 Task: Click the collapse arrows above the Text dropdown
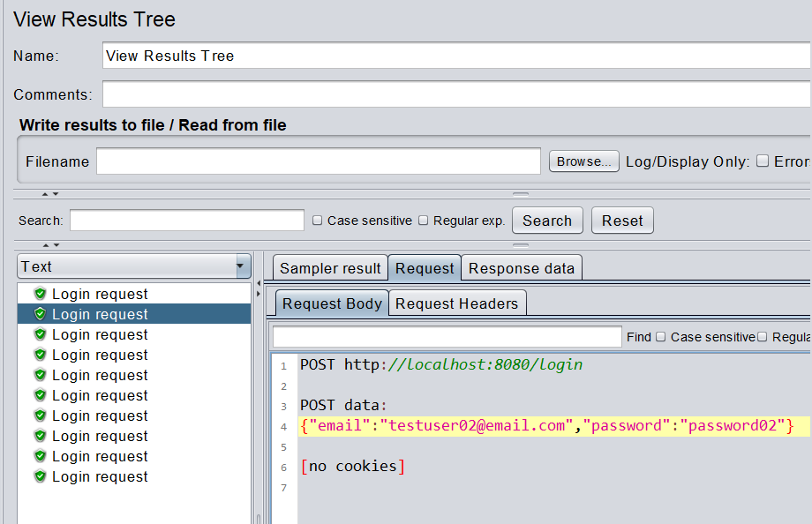[x=51, y=245]
